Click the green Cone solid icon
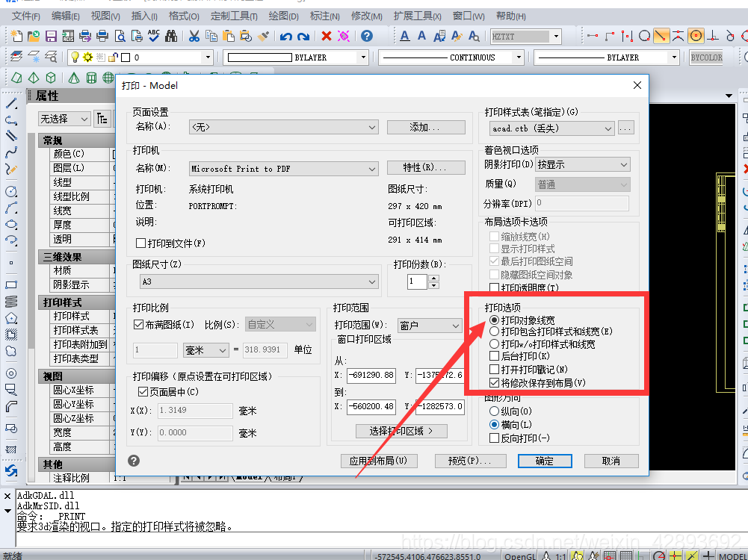 (73, 78)
